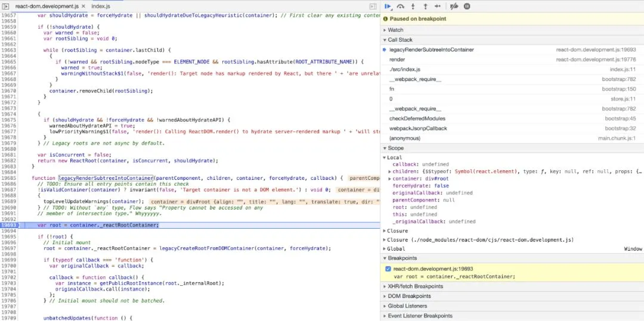Select the ./src/index.js stack frame

512,69
